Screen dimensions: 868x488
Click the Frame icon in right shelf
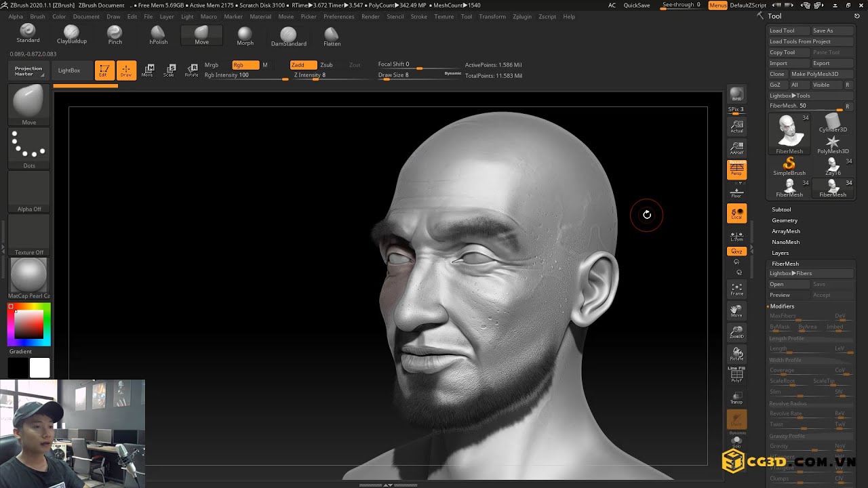click(736, 289)
